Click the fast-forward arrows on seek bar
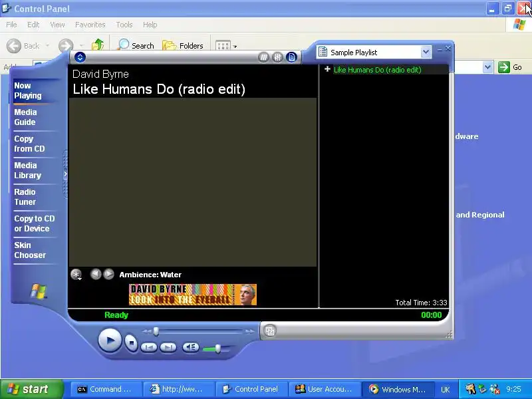The height and width of the screenshot is (399, 532). click(250, 331)
